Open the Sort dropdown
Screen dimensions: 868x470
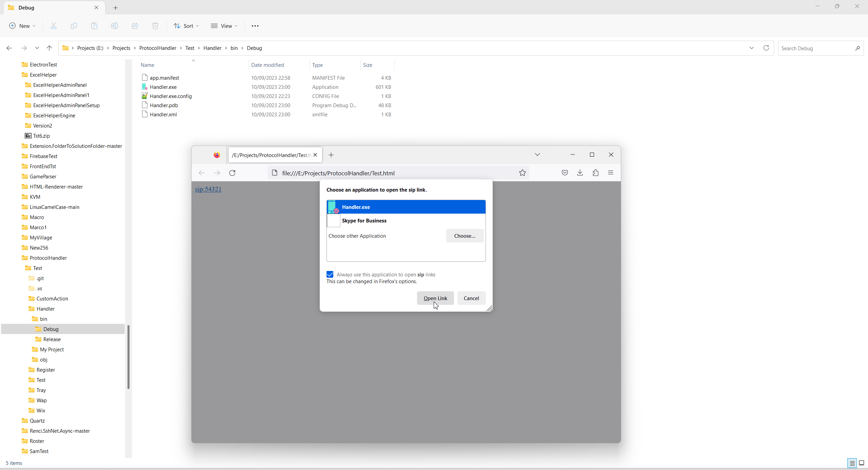click(186, 26)
